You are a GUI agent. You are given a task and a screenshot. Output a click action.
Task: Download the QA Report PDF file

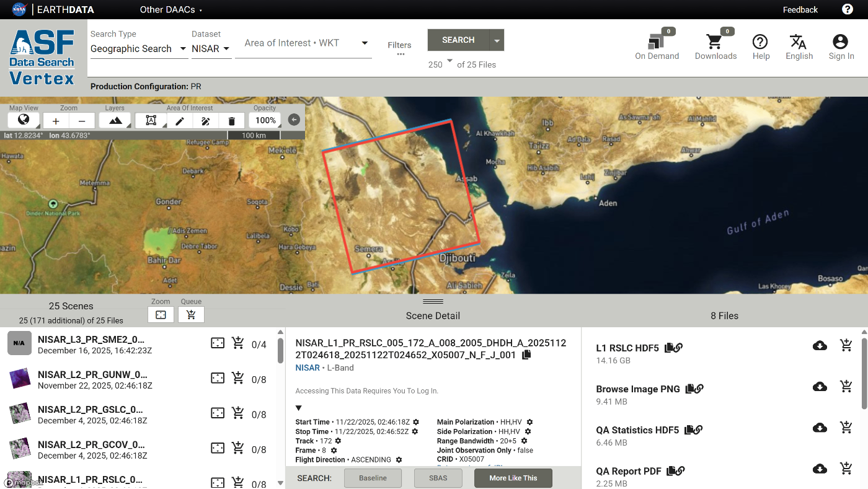pos(820,469)
